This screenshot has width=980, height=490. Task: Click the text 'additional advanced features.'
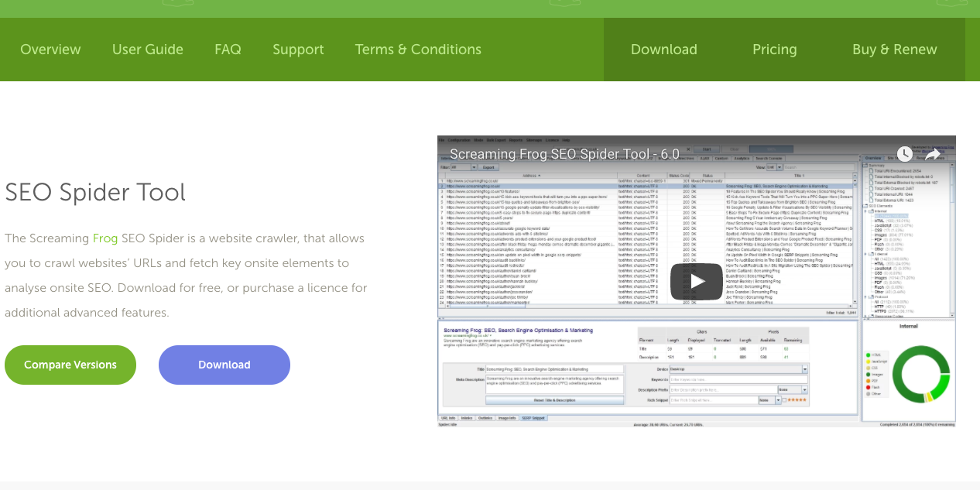(x=87, y=313)
